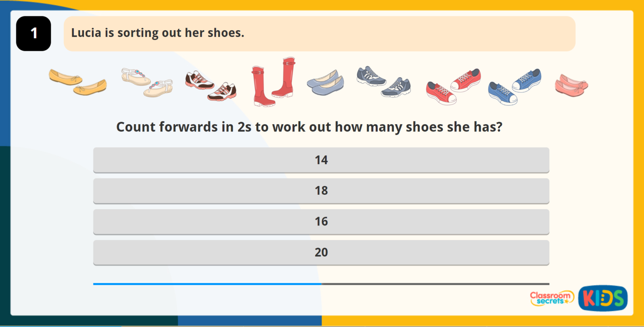Click the yellow ballet flats image
644x327 pixels.
[78, 81]
